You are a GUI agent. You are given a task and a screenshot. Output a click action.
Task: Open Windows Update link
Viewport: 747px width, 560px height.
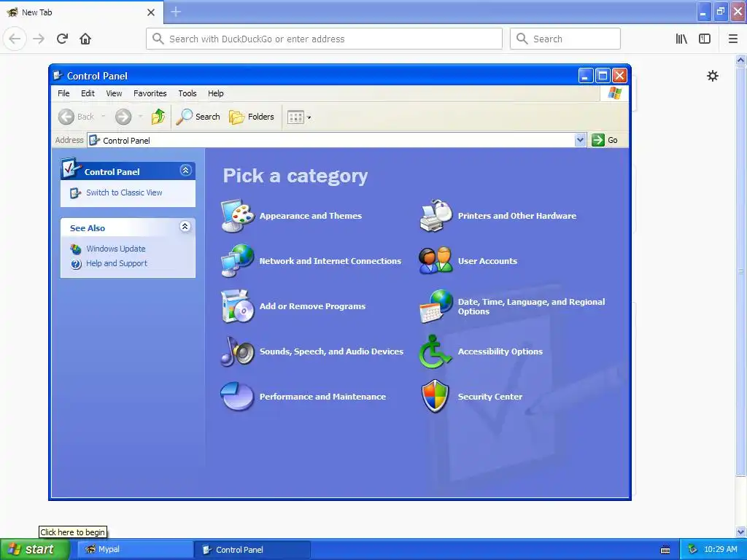coord(116,249)
